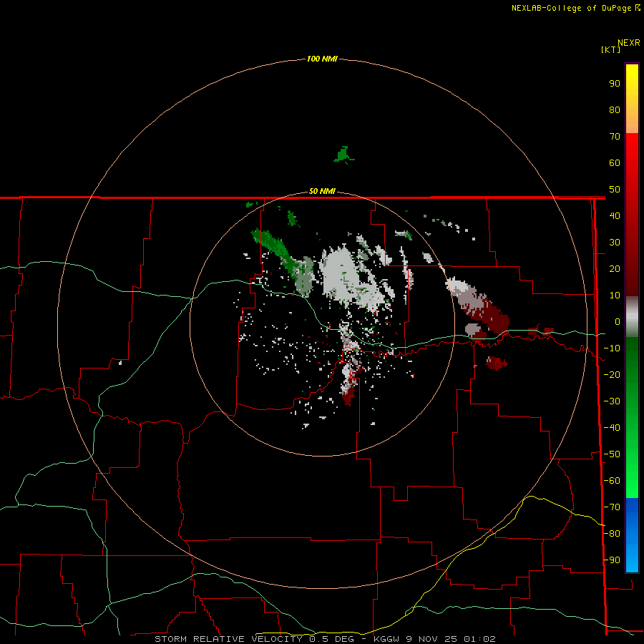Click the positive 30 scale label

(x=615, y=243)
